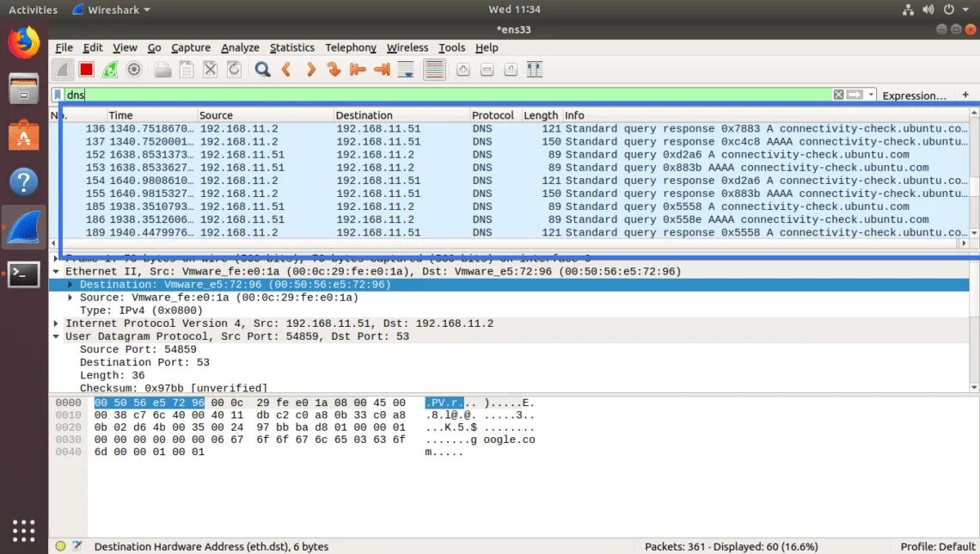Reload this capture file icon
The height and width of the screenshot is (554, 980).
click(234, 70)
